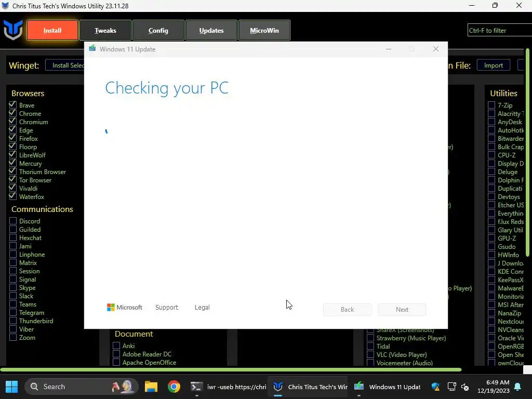This screenshot has height=399, width=532.
Task: Click the Document category heading
Action: point(134,334)
